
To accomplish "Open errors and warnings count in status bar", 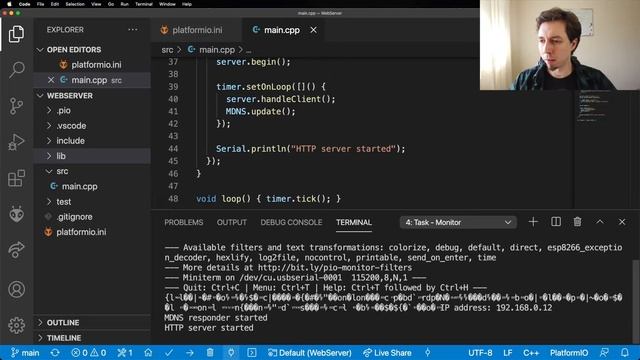I will (x=89, y=353).
